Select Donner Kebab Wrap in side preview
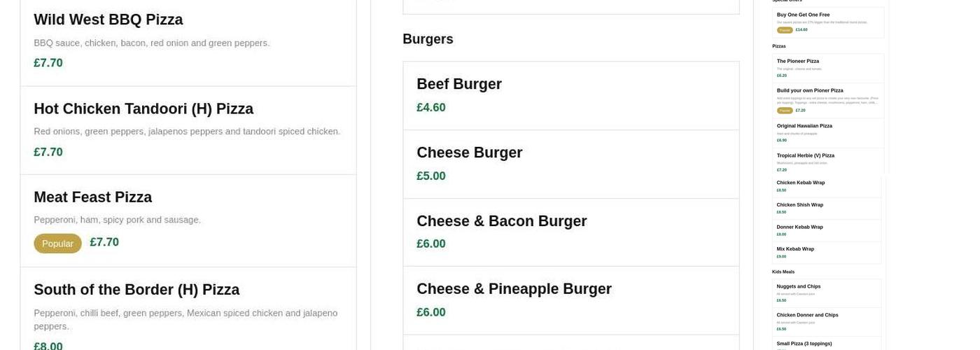Viewport: 980px width, 350px height. click(x=799, y=227)
